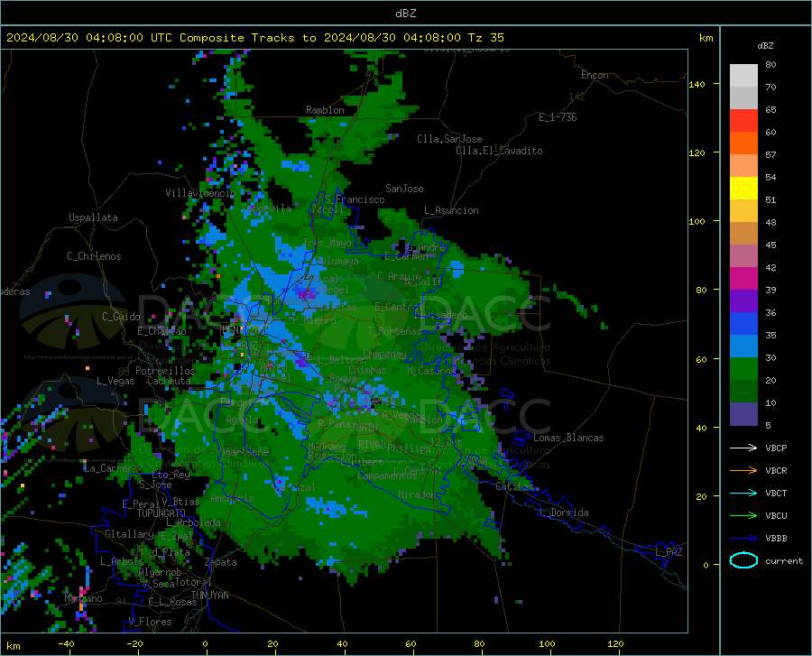Click the 'Lomas_Blancas' map label
Viewport: 812px width, 656px height.
pos(568,438)
